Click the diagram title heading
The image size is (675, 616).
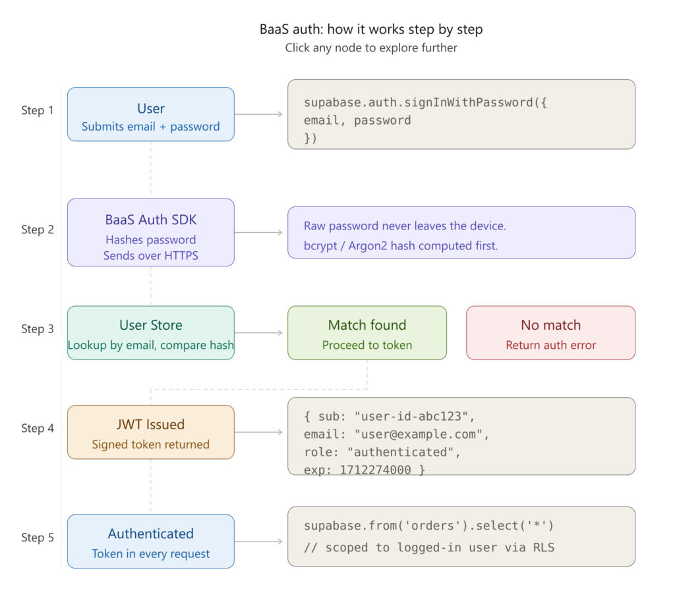371,30
